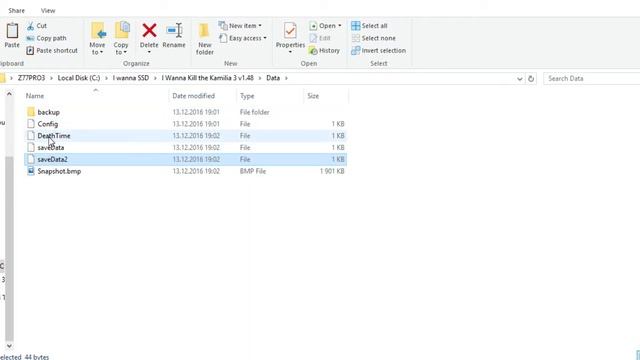Click the navigation pane scrollbar thumb
640x360 pixels.
tap(9, 248)
